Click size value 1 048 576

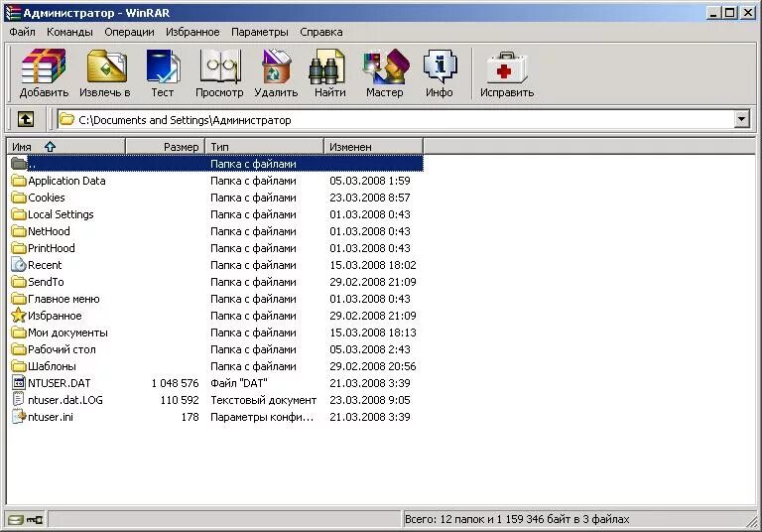pyautogui.click(x=175, y=383)
